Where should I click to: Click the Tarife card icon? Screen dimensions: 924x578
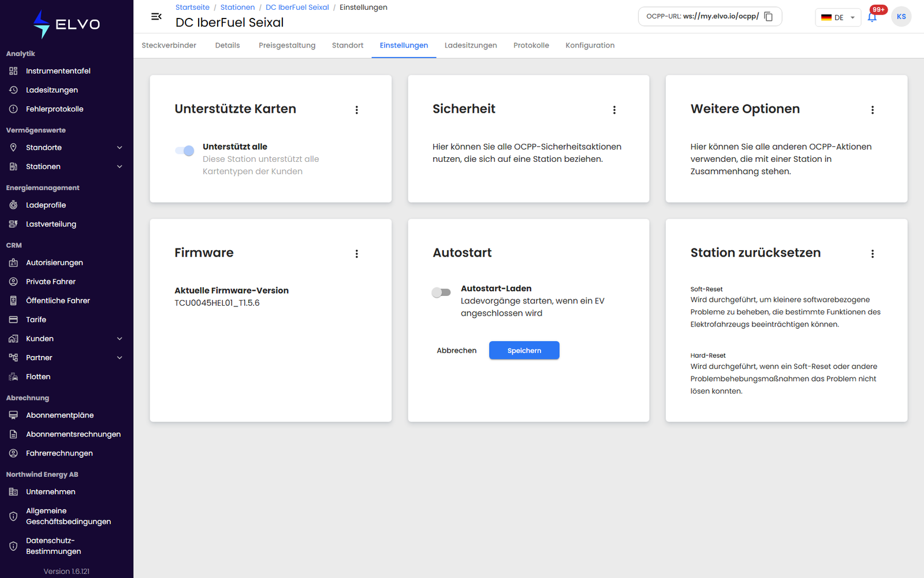pyautogui.click(x=13, y=320)
